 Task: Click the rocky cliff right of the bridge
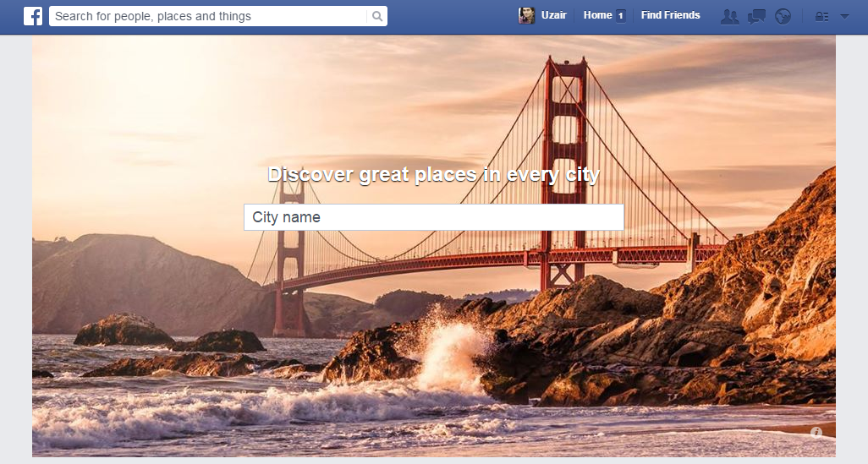tap(761, 279)
